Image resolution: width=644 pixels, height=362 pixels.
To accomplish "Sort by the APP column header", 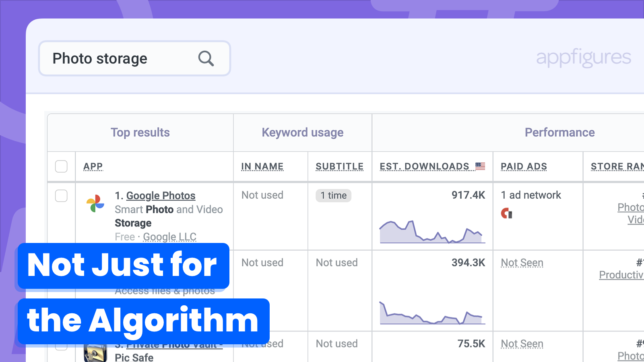I will 93,167.
